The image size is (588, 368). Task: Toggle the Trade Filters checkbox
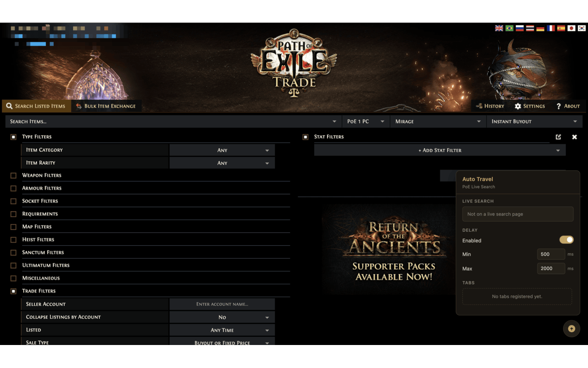point(13,291)
